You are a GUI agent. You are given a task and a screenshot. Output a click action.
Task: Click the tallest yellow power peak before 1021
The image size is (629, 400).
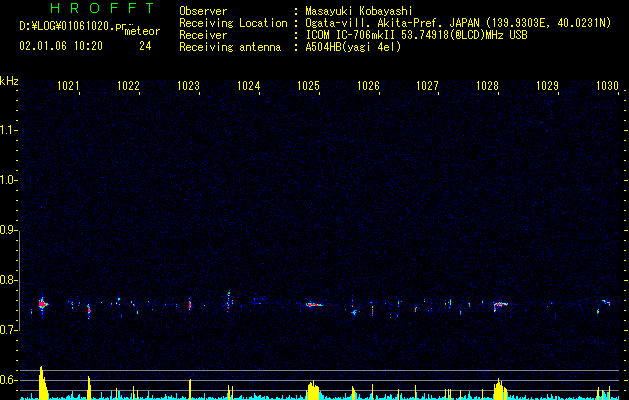pos(43,383)
